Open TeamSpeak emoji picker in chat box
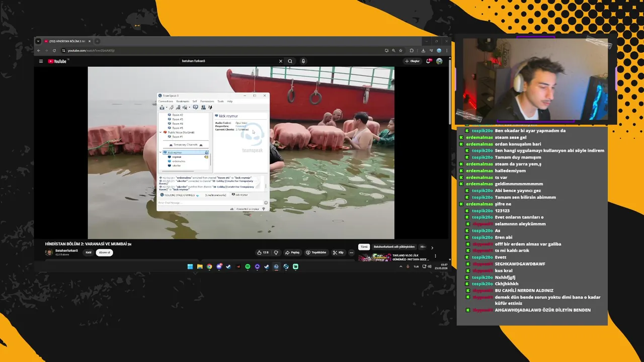The height and width of the screenshot is (362, 644). tap(266, 203)
